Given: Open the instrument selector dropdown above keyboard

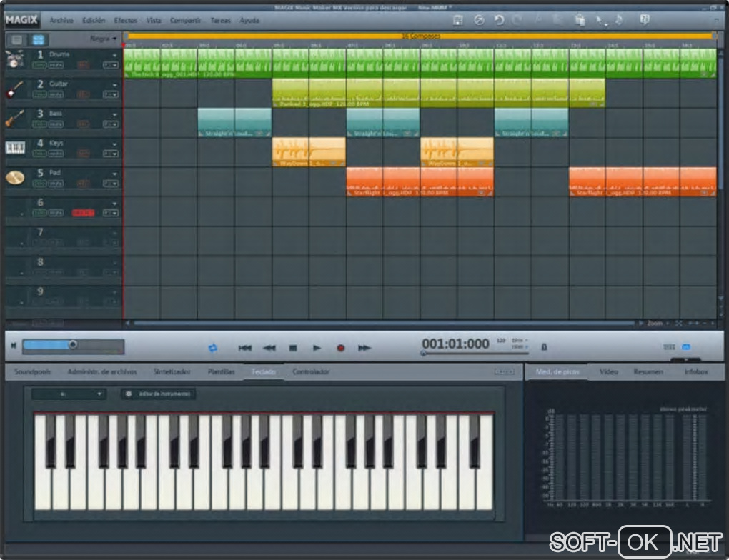Looking at the screenshot, I should click(69, 394).
